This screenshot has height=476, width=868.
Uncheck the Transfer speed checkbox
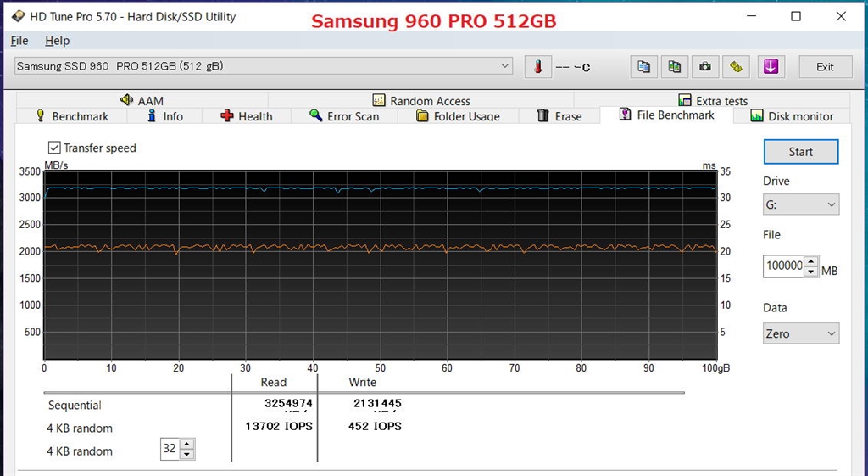(x=54, y=148)
